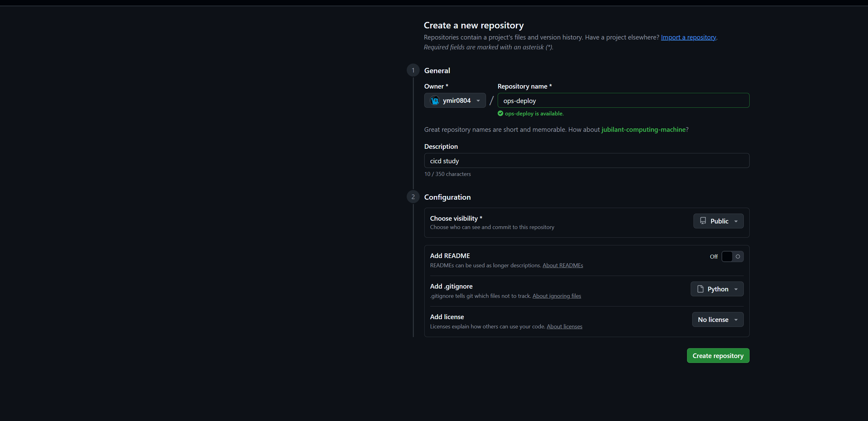Click the green available checkmark icon
The image size is (868, 421).
[500, 113]
